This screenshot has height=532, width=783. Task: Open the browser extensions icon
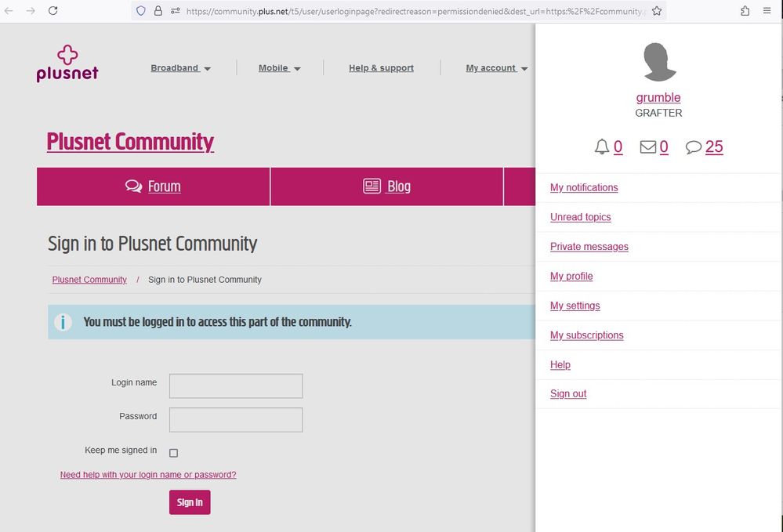coord(745,11)
